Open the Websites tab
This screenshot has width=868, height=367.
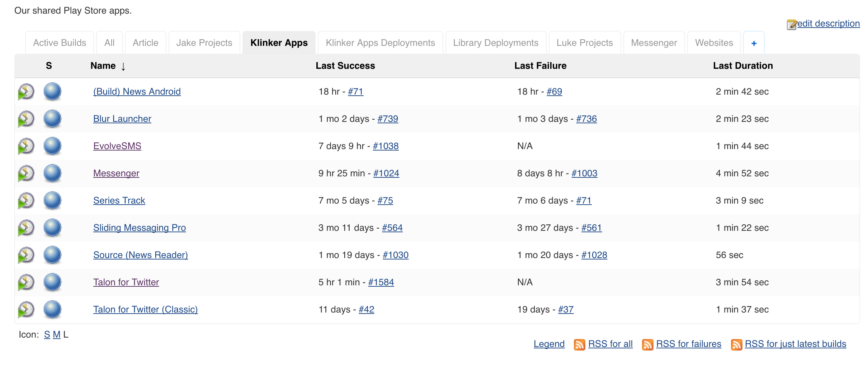(714, 43)
